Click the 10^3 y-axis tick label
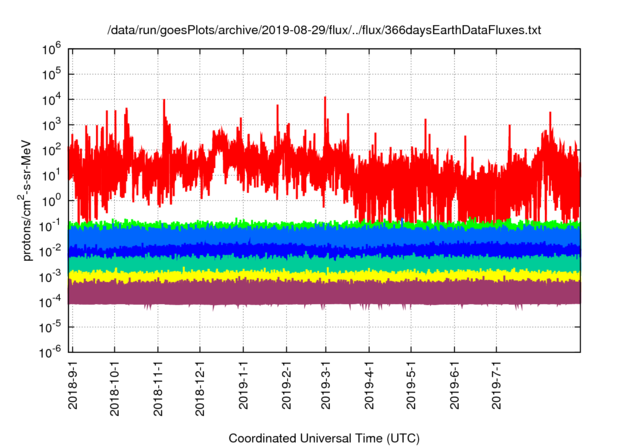The width and height of the screenshot is (640, 448). click(x=51, y=125)
